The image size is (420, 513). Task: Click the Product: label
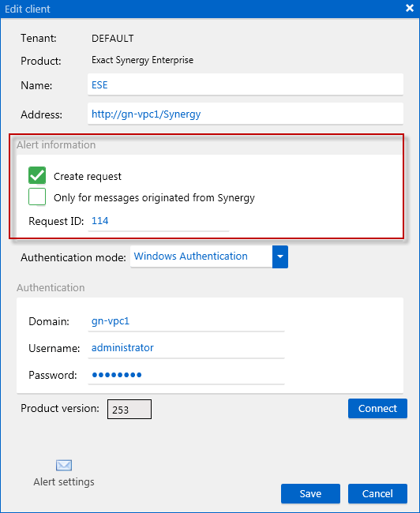pos(41,61)
